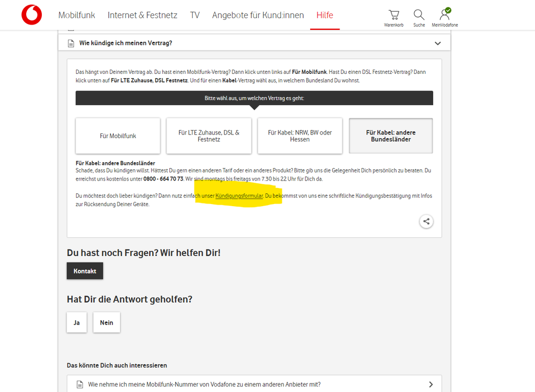Choose 'Für Kabel: NRW, BW oder Hessen'
Viewport: 535px width, 392px height.
pyautogui.click(x=300, y=136)
